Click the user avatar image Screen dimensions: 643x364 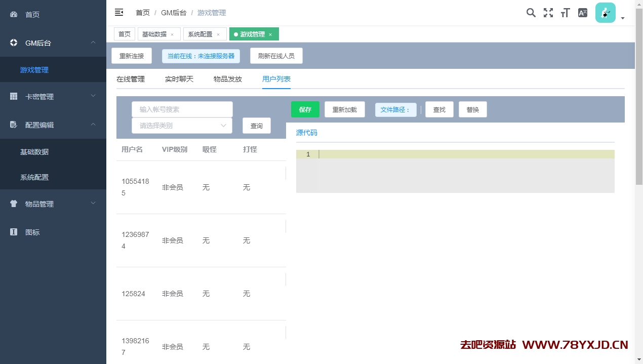(605, 13)
